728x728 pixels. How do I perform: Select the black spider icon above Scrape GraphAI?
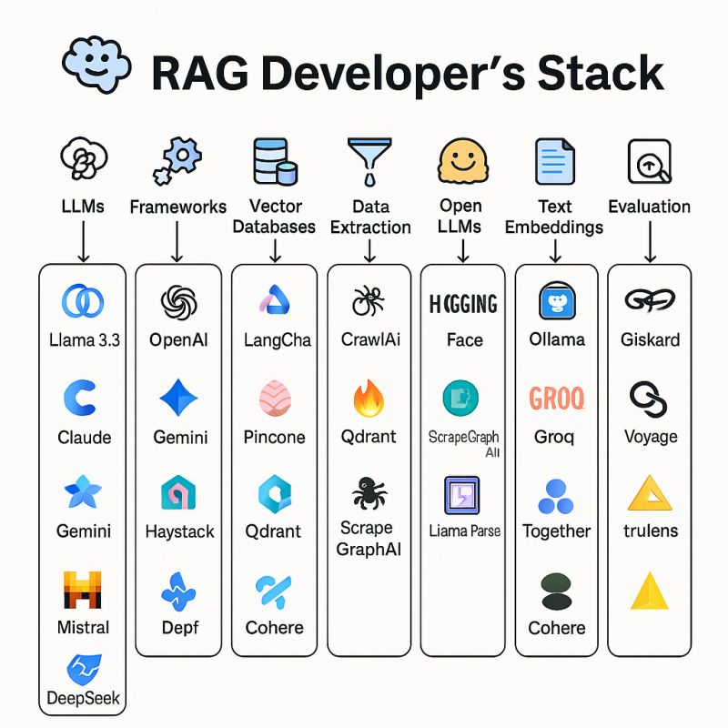(x=369, y=492)
